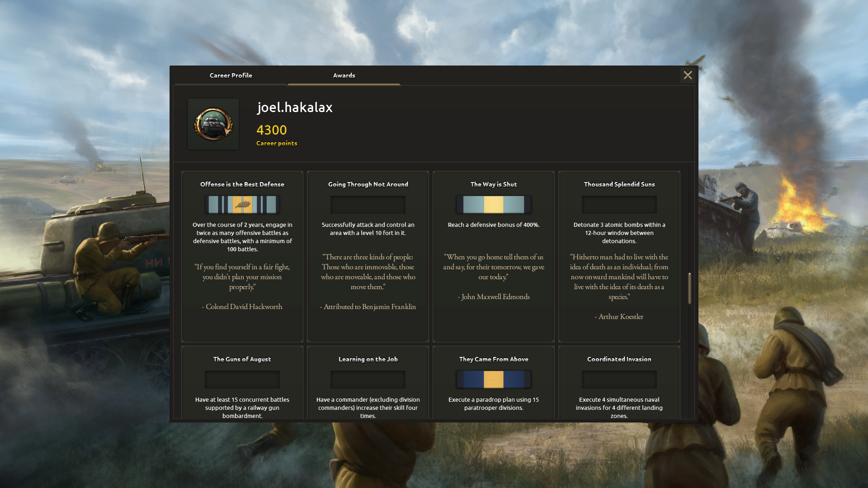Click the Colonel David Hackworth quote attribution
This screenshot has width=868, height=488.
[242, 307]
